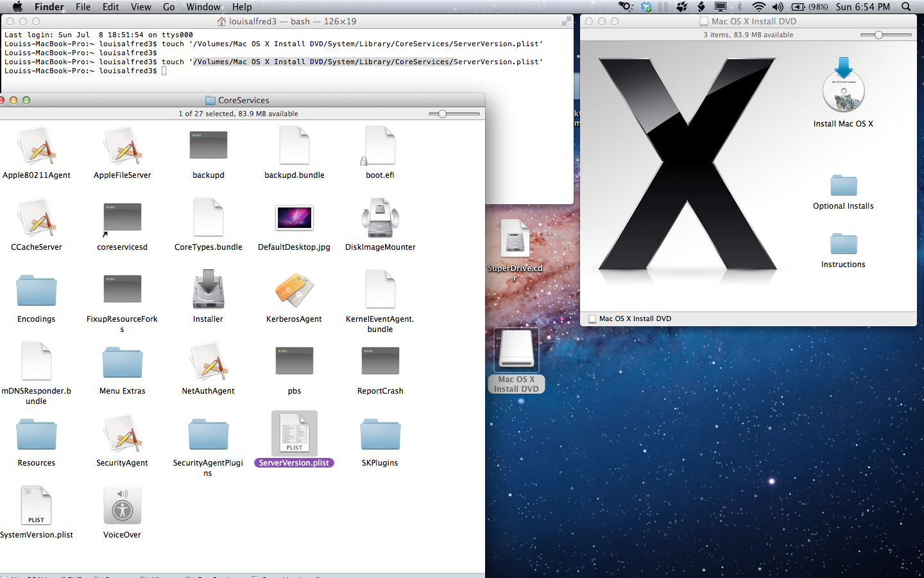The height and width of the screenshot is (578, 924).
Task: Select the VoiceOver application icon
Action: point(123,505)
